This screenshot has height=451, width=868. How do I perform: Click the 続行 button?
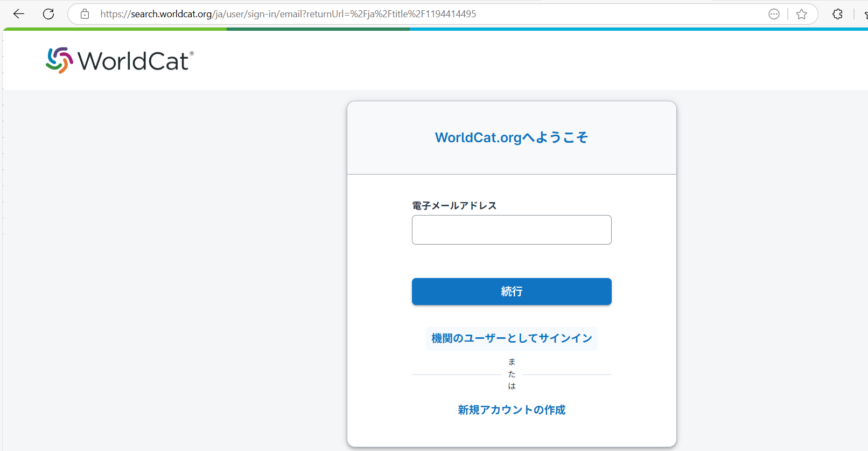[x=512, y=292]
